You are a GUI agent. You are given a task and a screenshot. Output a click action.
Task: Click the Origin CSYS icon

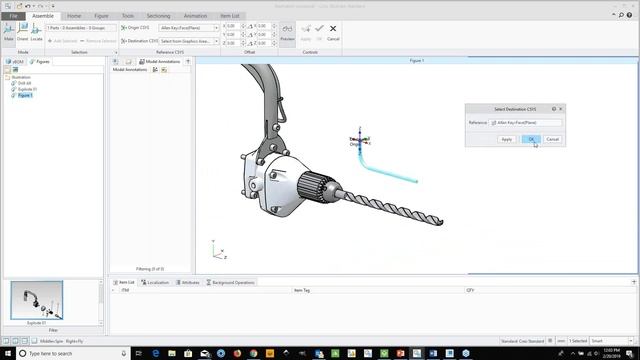(x=124, y=28)
